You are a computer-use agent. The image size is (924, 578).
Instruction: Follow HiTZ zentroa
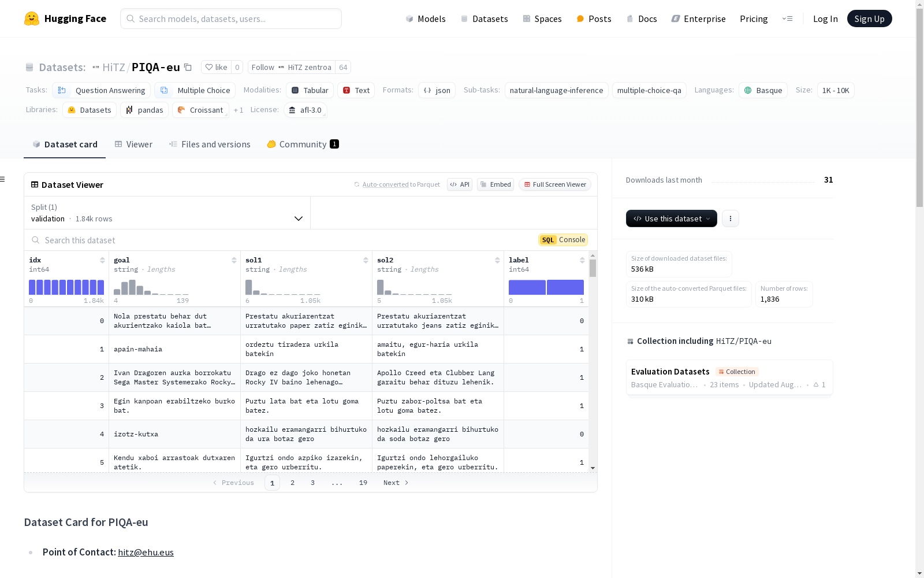point(292,67)
